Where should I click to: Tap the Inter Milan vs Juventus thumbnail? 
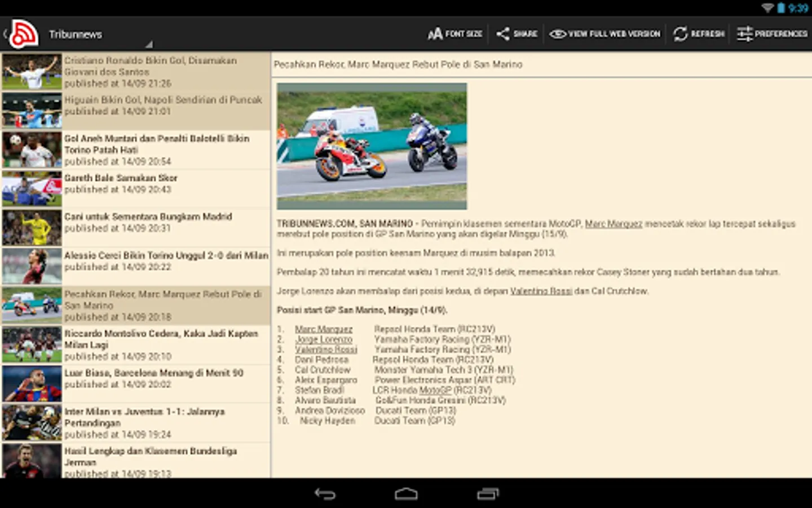32,422
